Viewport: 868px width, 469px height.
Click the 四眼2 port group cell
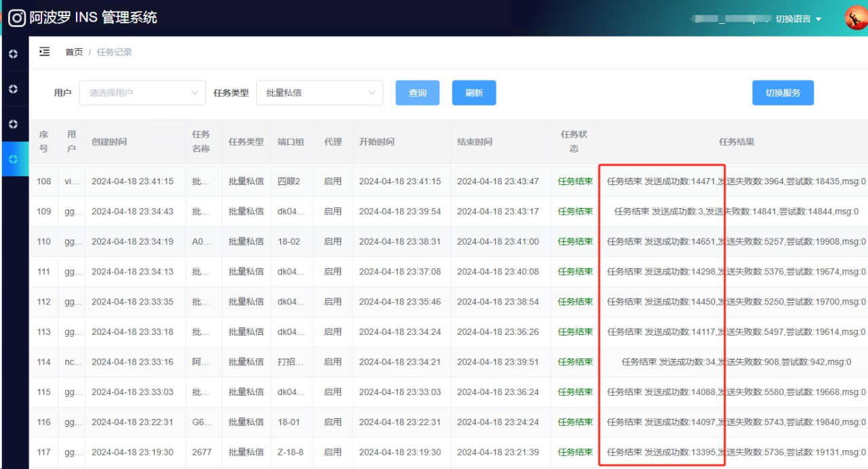click(x=289, y=182)
